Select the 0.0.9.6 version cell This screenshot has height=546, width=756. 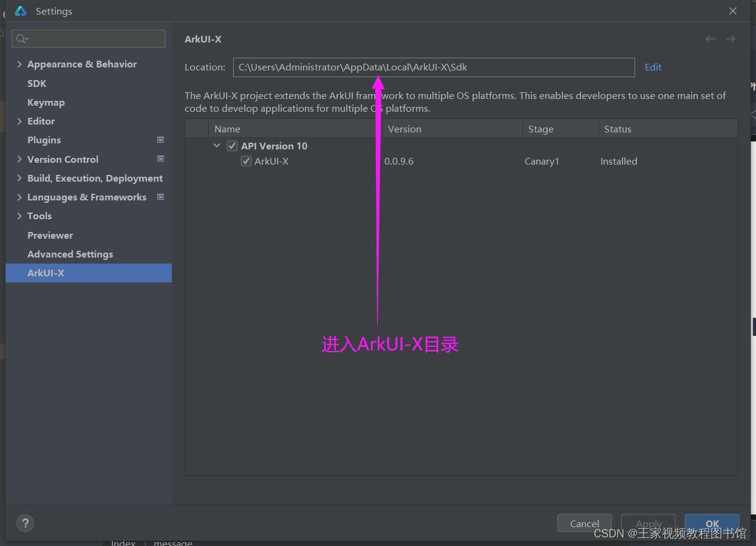pyautogui.click(x=399, y=162)
